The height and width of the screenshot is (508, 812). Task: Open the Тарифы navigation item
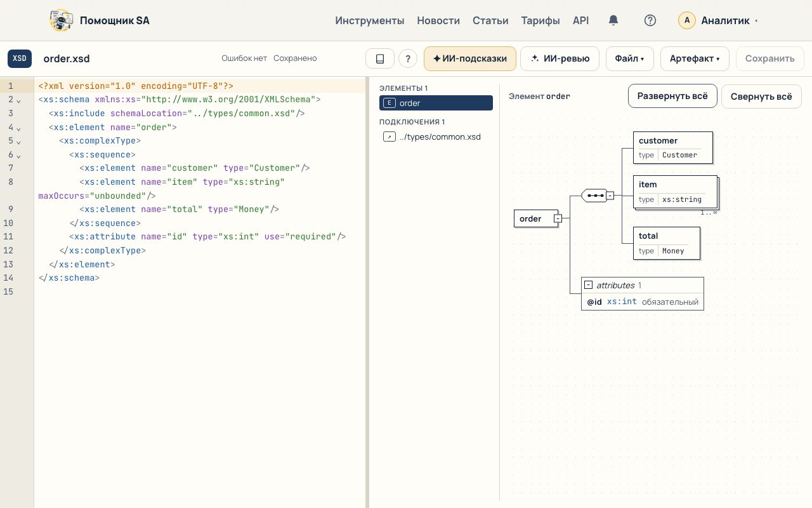click(540, 20)
